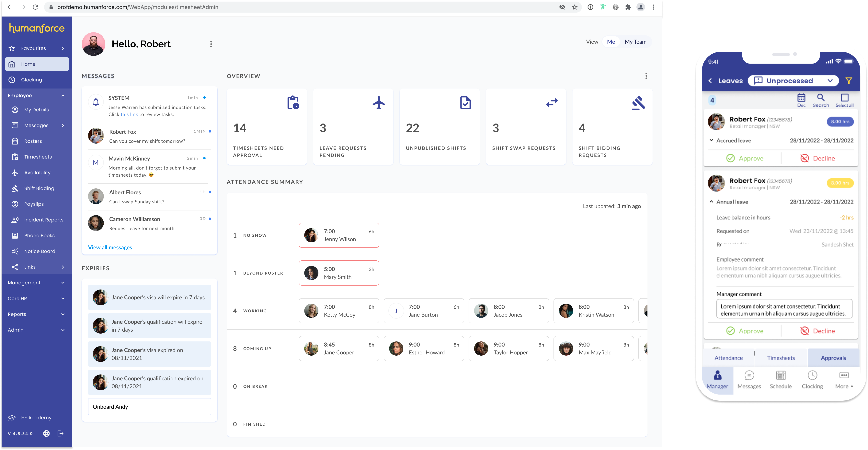Click the language globe icon in sidebar
Screen dimensions: 868x450
click(x=47, y=433)
